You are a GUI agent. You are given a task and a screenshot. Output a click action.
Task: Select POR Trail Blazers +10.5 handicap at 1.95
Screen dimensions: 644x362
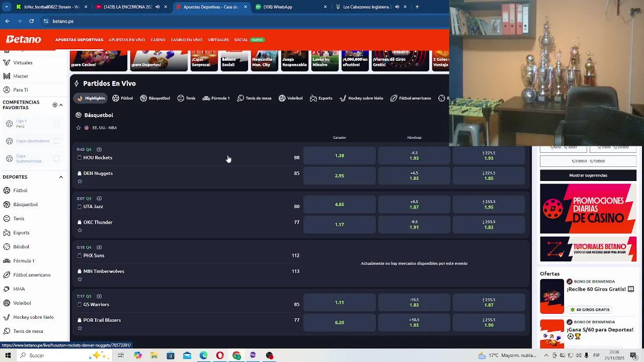click(x=414, y=323)
